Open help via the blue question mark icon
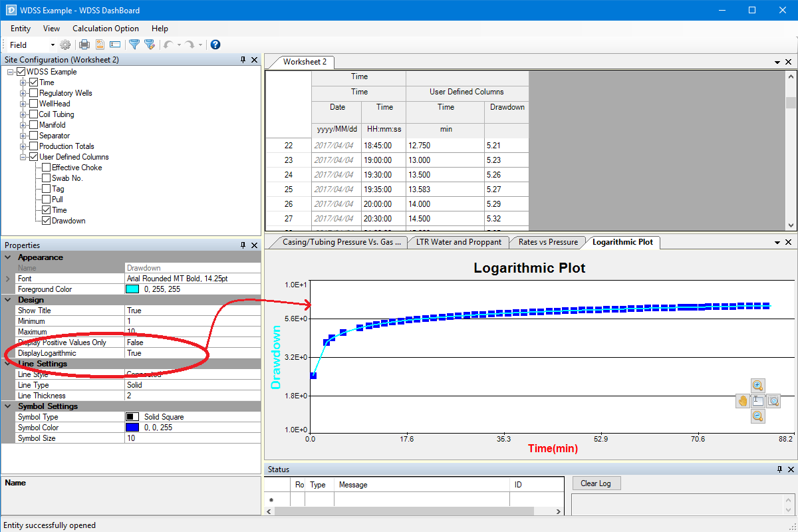The width and height of the screenshot is (798, 532). 215,45
